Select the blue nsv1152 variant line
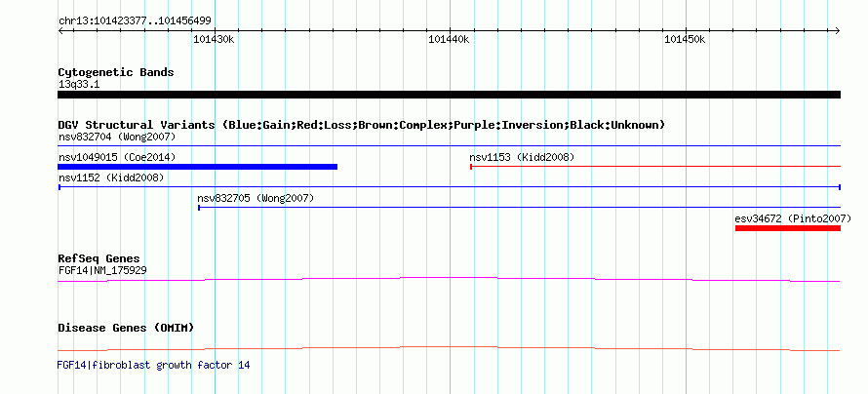This screenshot has height=394, width=868. (x=450, y=187)
